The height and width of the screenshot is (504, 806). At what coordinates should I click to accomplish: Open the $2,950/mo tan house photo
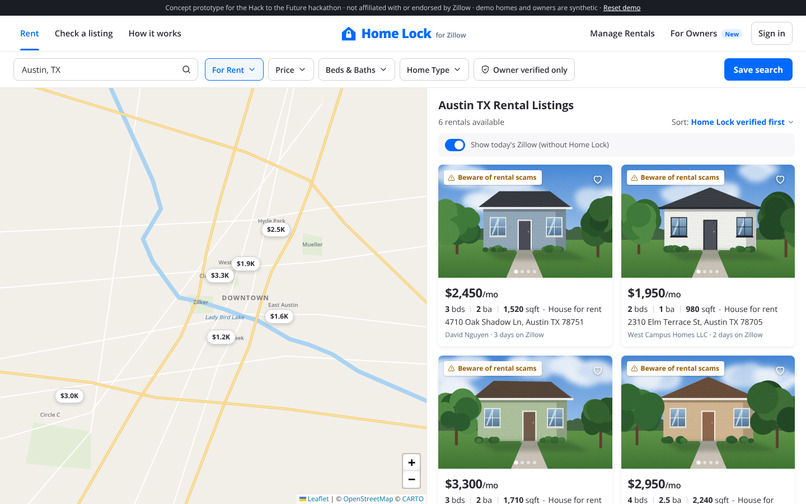pyautogui.click(x=708, y=412)
